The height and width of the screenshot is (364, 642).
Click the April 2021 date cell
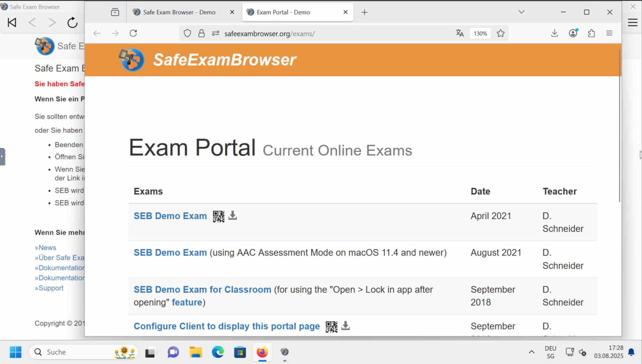[491, 216]
